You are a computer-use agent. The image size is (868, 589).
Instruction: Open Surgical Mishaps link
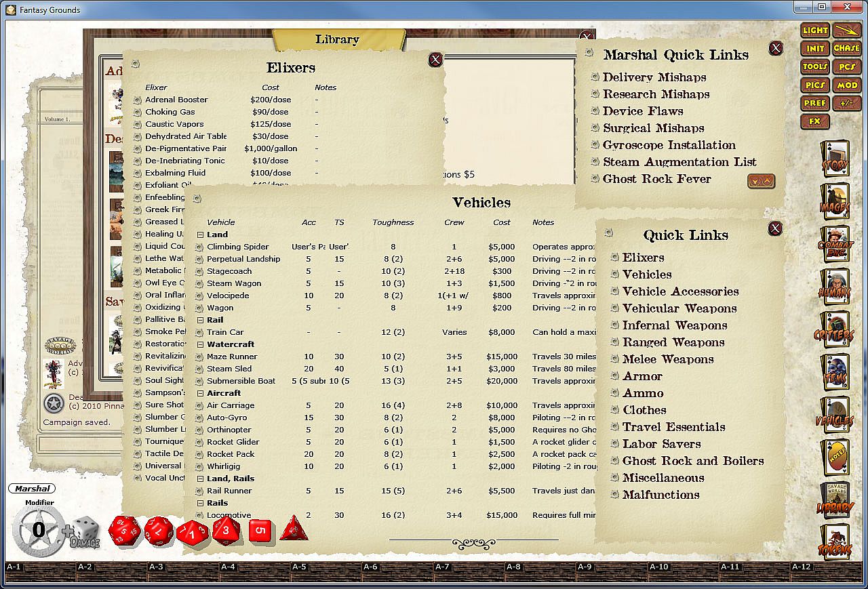pyautogui.click(x=654, y=128)
